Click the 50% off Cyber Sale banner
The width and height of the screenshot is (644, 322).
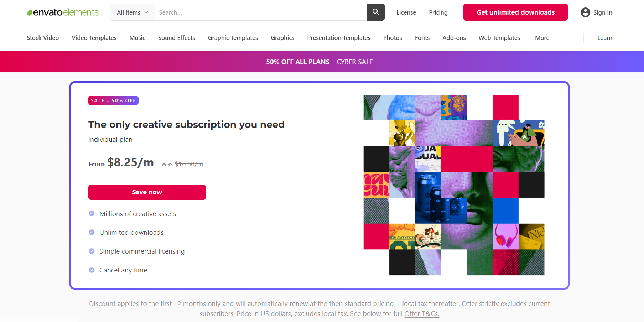(319, 62)
